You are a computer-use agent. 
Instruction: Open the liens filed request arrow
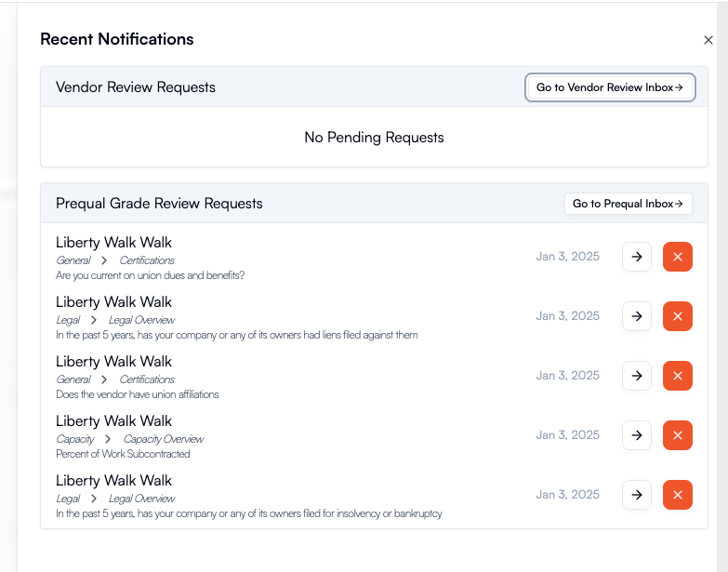pyautogui.click(x=637, y=316)
